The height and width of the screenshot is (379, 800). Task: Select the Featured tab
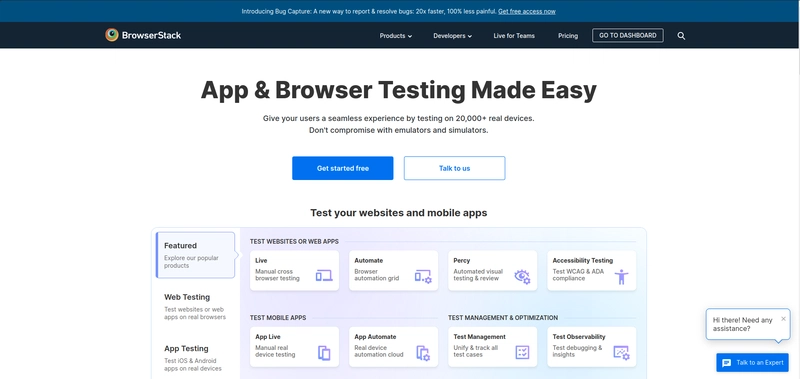click(x=195, y=255)
